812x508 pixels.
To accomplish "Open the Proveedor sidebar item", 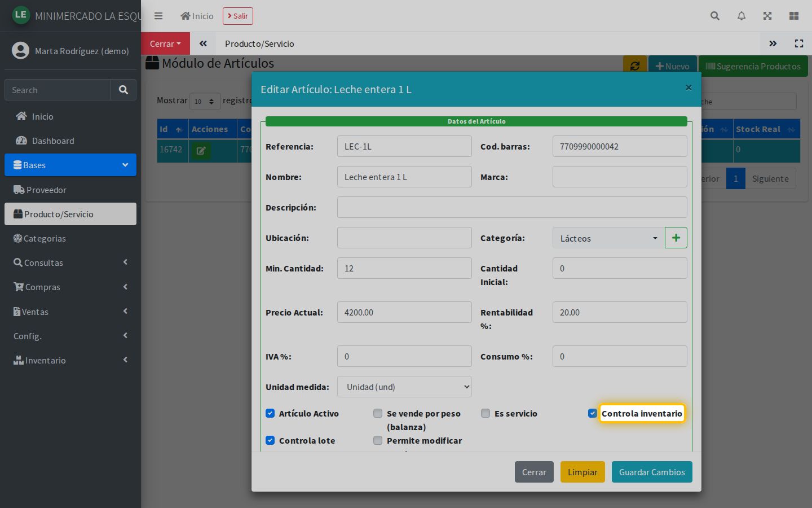I will (70, 190).
